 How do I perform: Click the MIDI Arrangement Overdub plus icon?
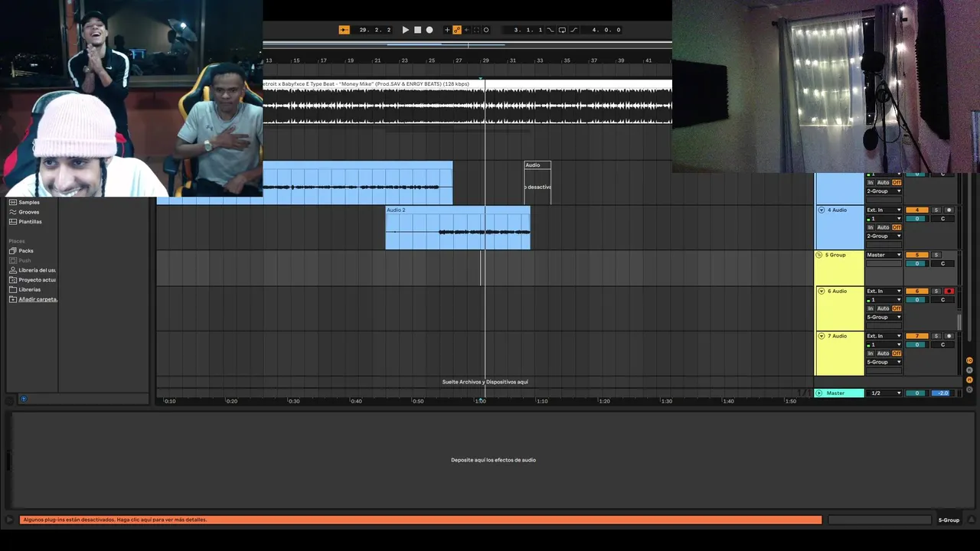(x=447, y=30)
